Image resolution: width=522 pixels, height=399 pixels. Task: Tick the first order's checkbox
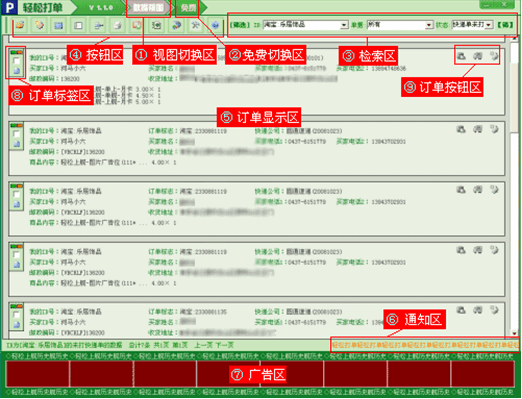[16, 61]
